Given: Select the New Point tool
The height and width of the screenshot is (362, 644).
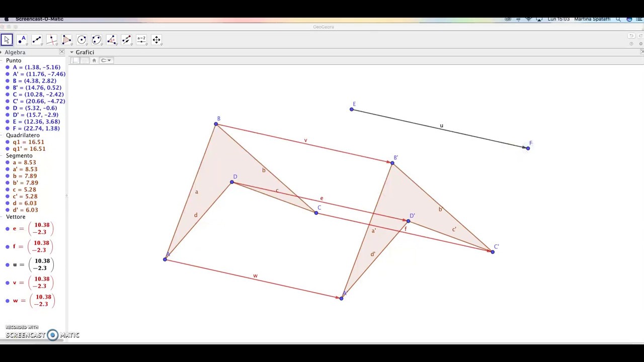Looking at the screenshot, I should (x=22, y=40).
